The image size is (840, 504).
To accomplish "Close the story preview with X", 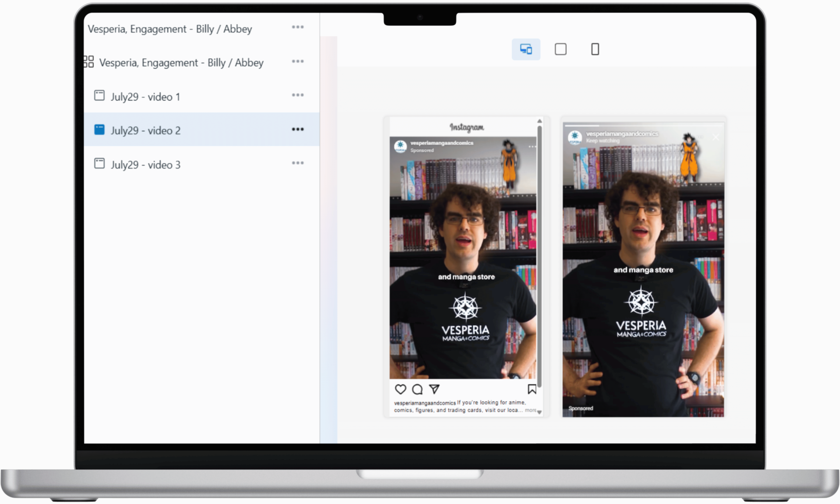I will pyautogui.click(x=716, y=137).
